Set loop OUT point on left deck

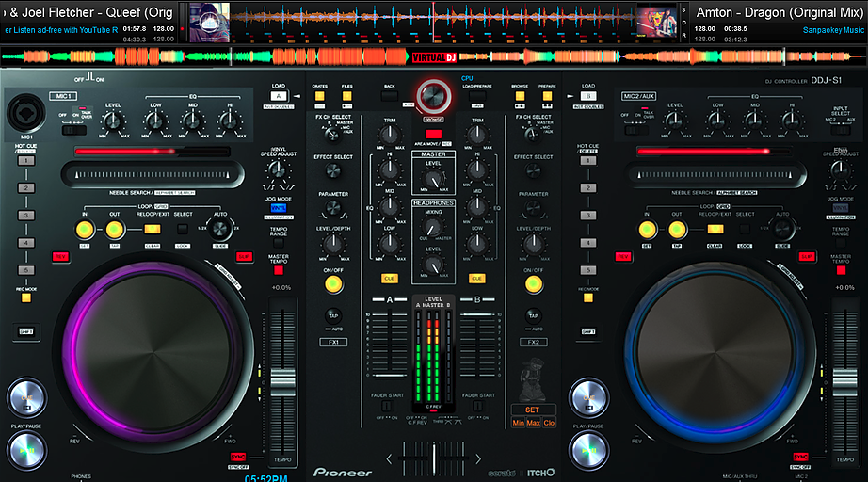tap(115, 229)
